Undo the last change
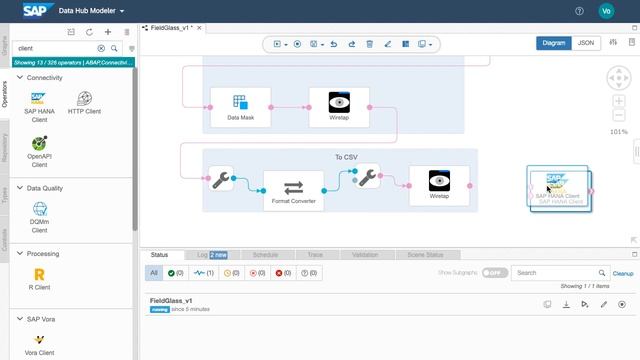The image size is (640, 360). (x=333, y=44)
